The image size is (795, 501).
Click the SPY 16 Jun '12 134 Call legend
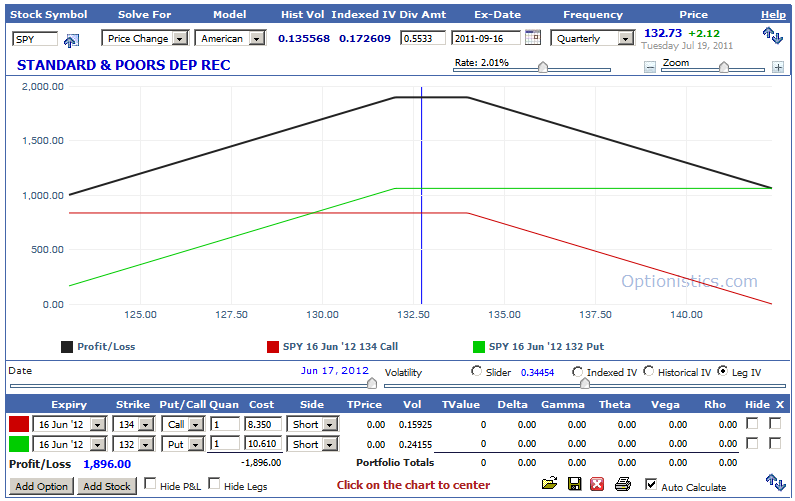[x=333, y=347]
